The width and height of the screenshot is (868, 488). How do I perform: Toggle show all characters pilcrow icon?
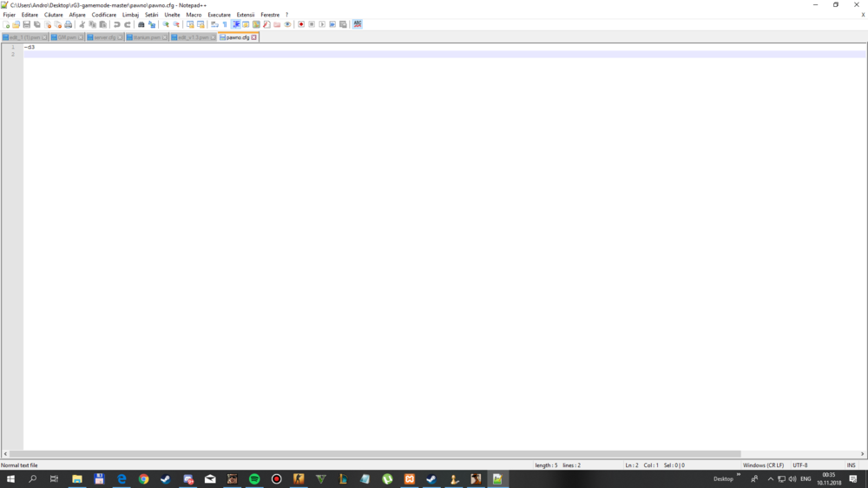(x=225, y=24)
